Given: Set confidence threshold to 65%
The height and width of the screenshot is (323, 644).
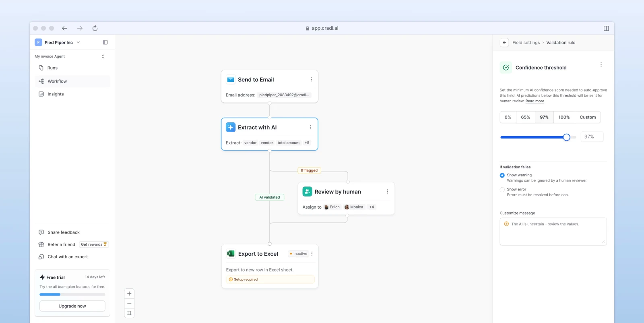Looking at the screenshot, I should pos(525,117).
